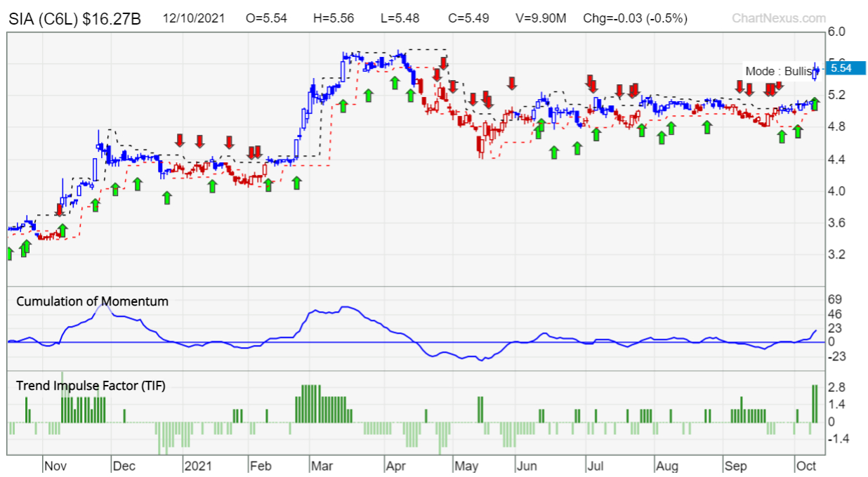The height and width of the screenshot is (477, 868).
Task: Click the Trend Impulse Factor (TIF) panel title
Action: [x=91, y=385]
